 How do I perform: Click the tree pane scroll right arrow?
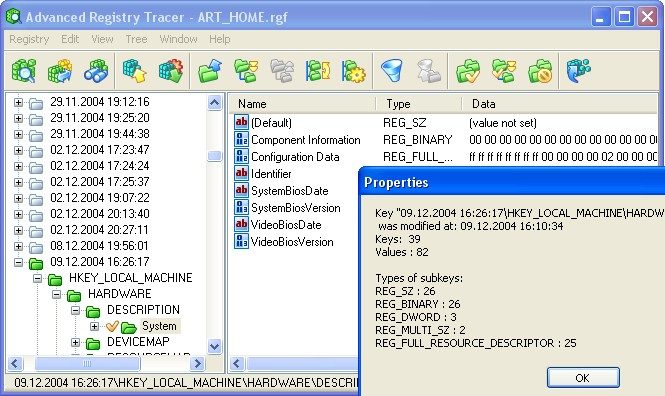[x=198, y=363]
